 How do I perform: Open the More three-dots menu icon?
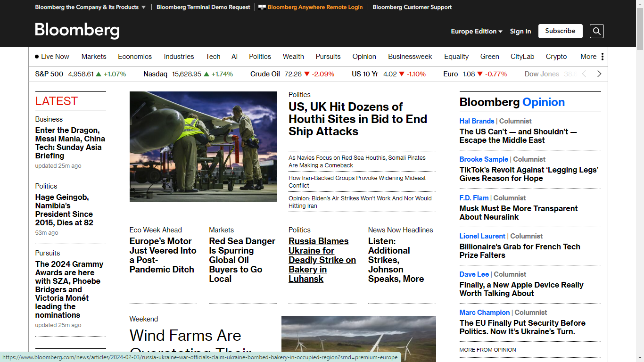[x=602, y=57]
